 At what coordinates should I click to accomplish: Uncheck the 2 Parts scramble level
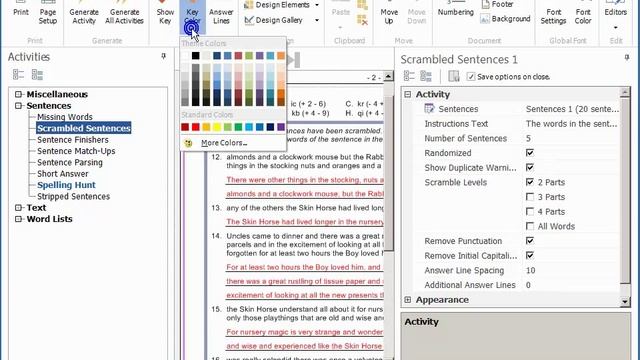pos(530,182)
